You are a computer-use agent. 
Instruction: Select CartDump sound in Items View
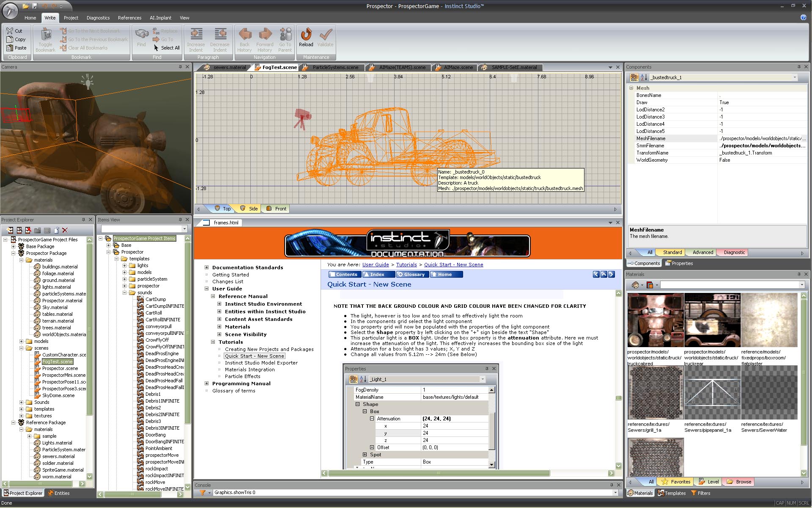(x=156, y=299)
